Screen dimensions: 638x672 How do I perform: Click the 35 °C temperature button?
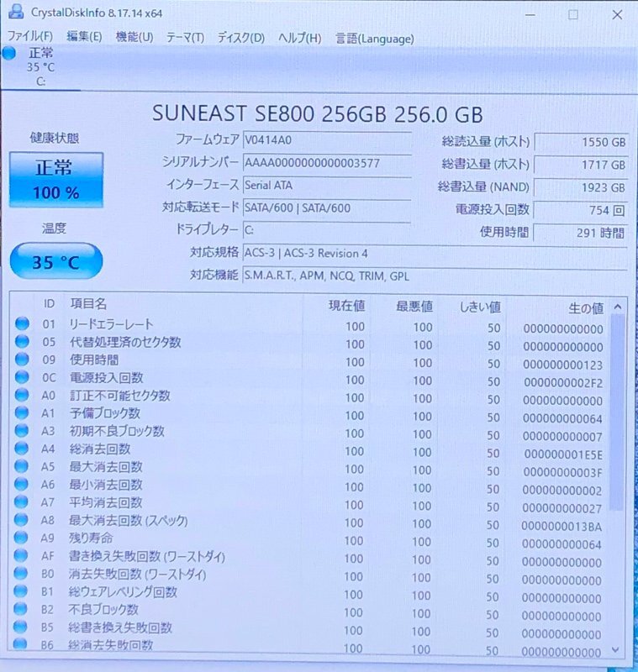click(56, 261)
